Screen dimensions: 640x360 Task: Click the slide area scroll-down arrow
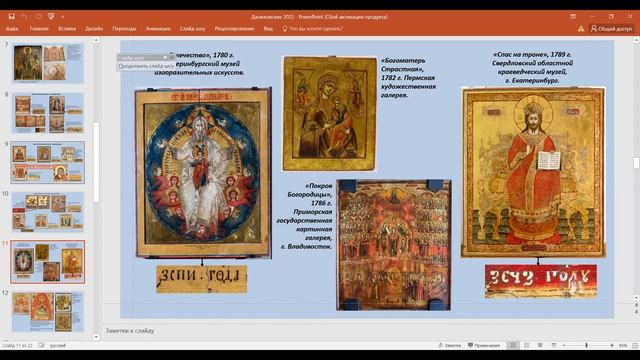tap(636, 298)
